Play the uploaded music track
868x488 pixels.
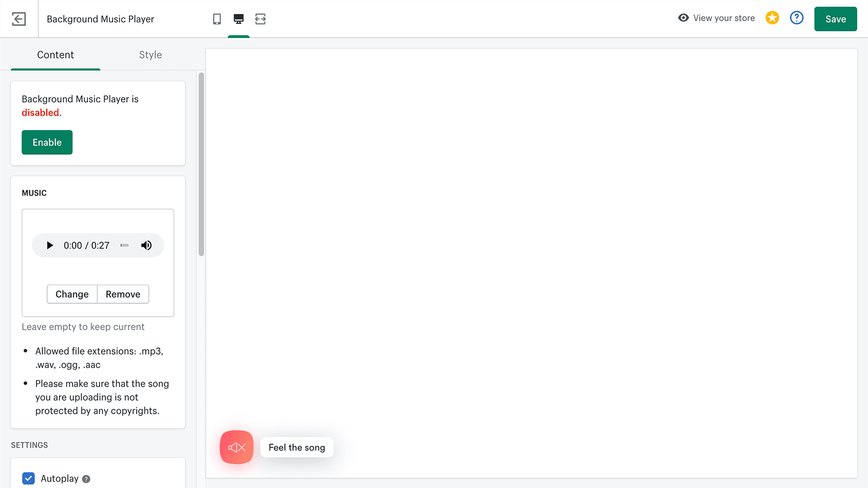49,245
